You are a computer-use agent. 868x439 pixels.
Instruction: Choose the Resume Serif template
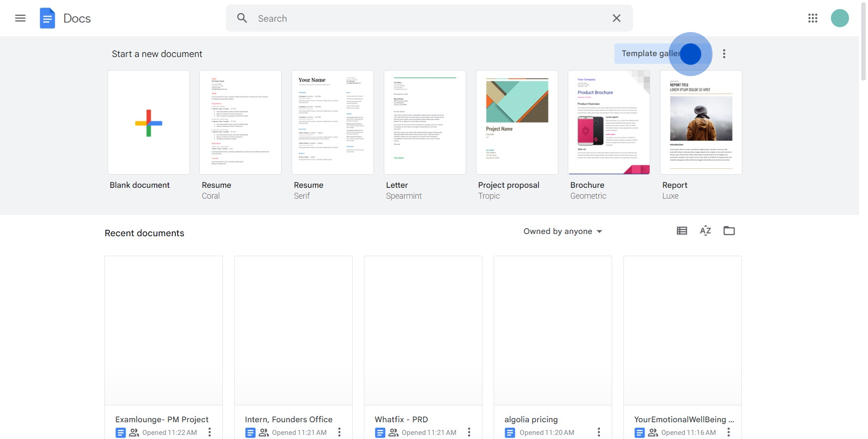point(333,122)
